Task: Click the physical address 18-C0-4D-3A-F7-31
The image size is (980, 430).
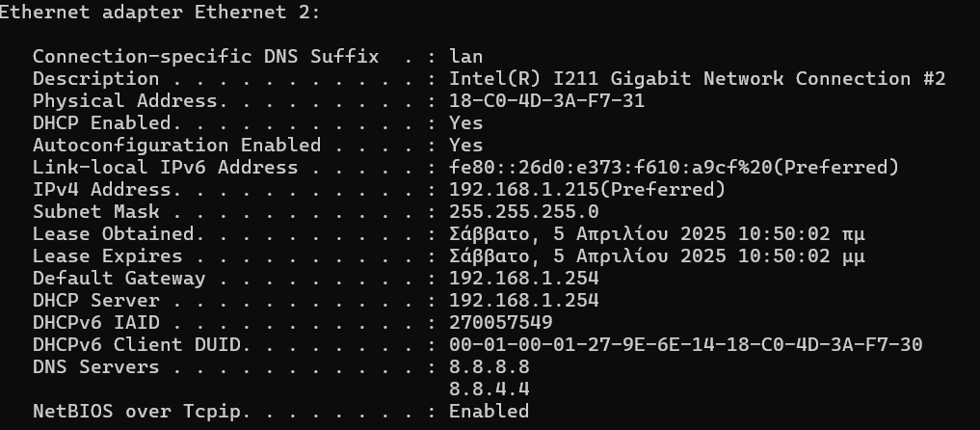Action: pyautogui.click(x=546, y=101)
